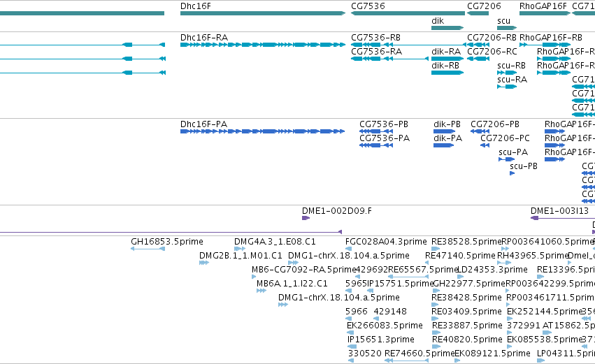595x364 pixels.
Task: Click the EK085538.5prime EST
Action: tap(510, 347)
